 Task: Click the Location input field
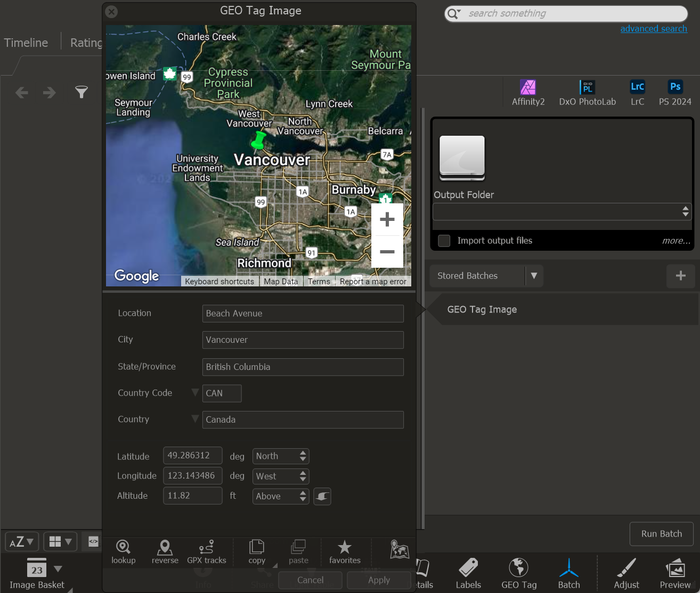303,314
